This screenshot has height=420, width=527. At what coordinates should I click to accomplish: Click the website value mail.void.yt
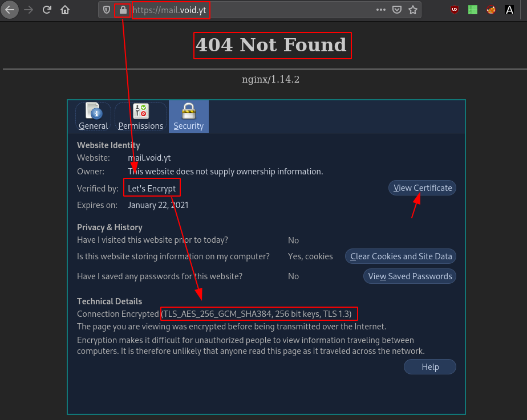coord(149,158)
